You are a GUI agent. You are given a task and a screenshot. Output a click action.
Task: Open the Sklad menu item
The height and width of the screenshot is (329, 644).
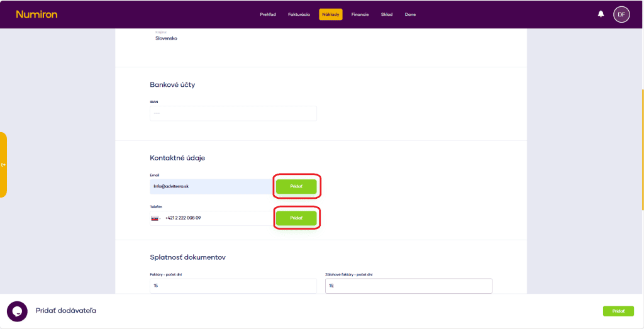pos(387,14)
